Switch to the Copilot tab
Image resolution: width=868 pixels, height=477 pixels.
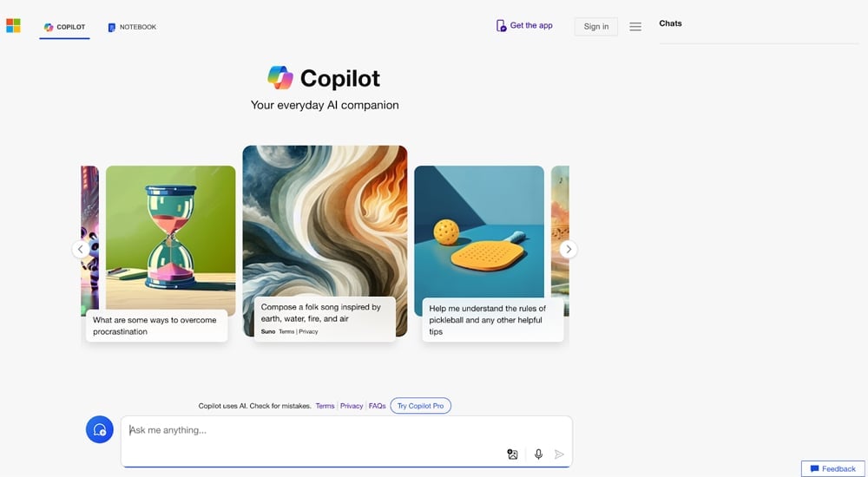pyautogui.click(x=65, y=27)
